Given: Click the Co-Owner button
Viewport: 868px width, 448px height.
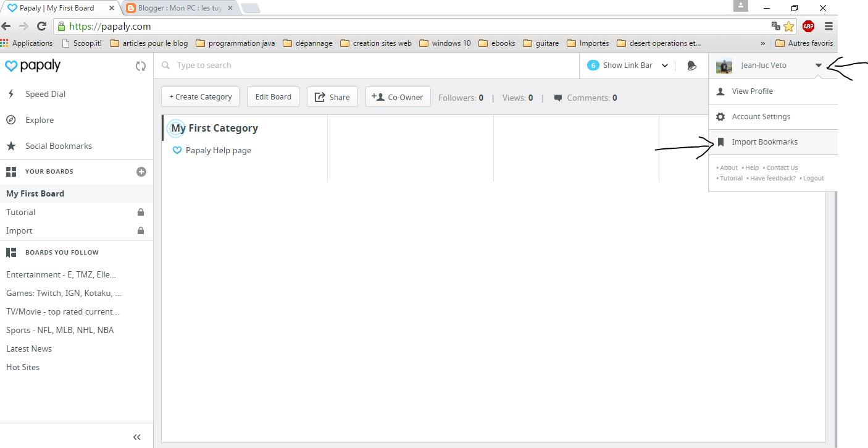Looking at the screenshot, I should pos(398,96).
